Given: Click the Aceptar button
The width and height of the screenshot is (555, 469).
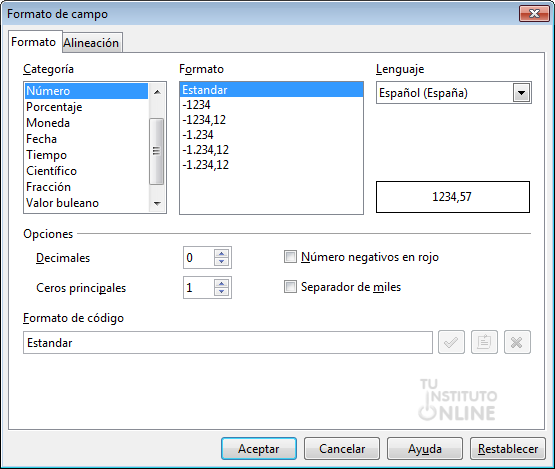Looking at the screenshot, I should click(x=259, y=449).
